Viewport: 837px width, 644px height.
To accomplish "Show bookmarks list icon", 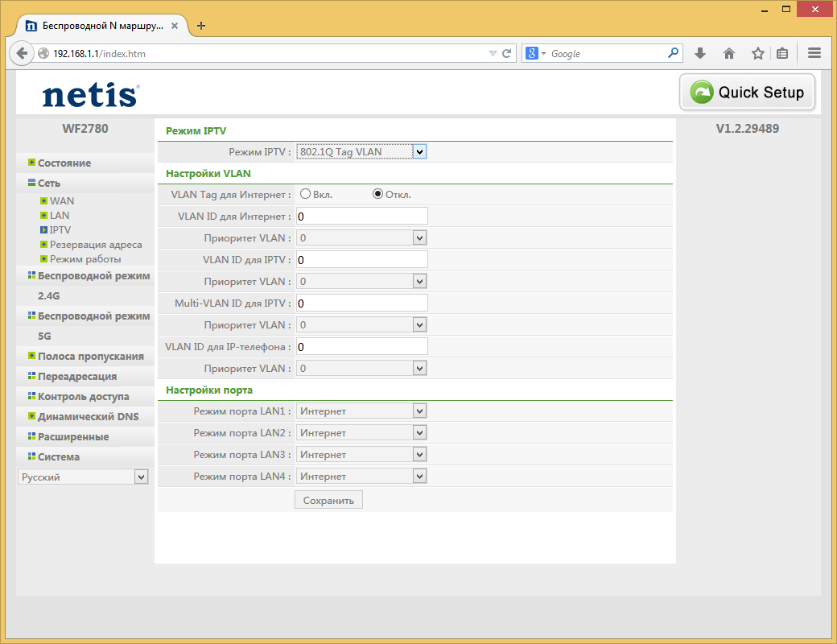I will (782, 53).
